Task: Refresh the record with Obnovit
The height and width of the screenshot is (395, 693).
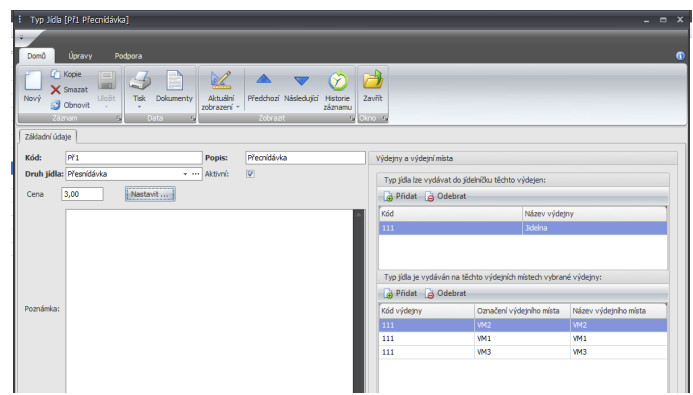Action: point(70,105)
